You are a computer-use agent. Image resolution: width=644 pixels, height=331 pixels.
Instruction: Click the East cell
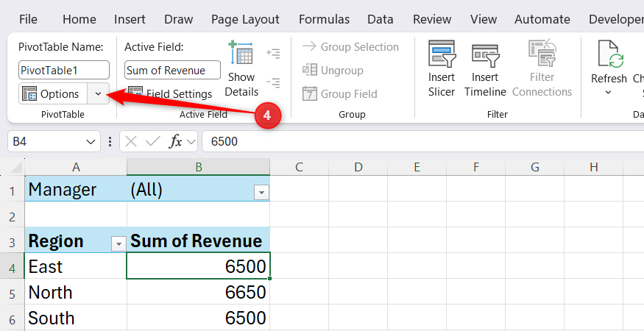tap(76, 266)
